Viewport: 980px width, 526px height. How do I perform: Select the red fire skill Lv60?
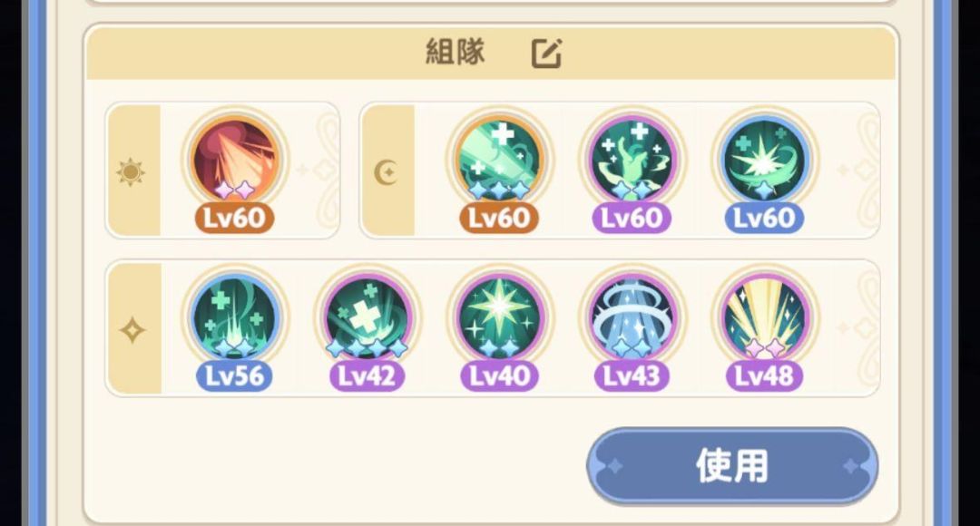[234, 160]
